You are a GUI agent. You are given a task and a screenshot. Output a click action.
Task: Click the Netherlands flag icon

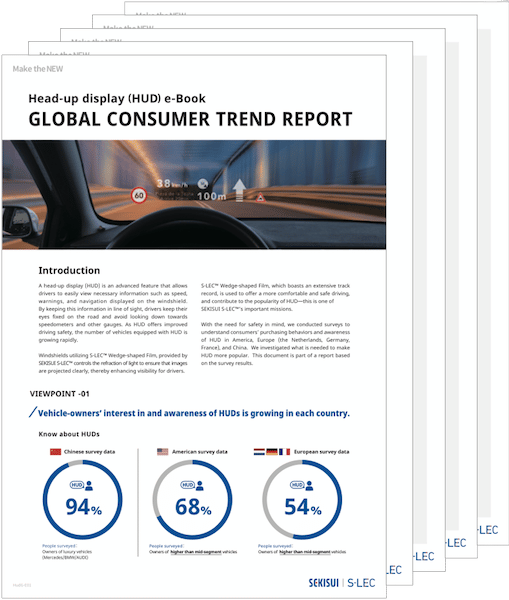click(x=259, y=452)
